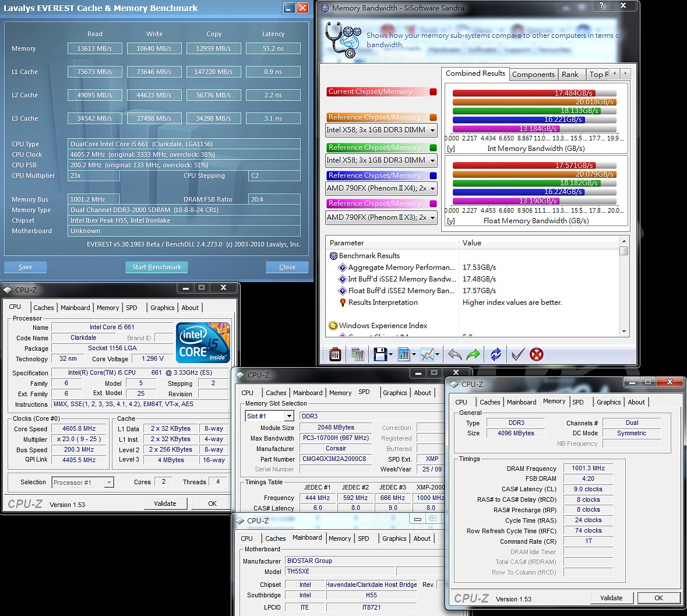
Task: Click the copy results chart icon in Sandra
Action: click(x=358, y=354)
